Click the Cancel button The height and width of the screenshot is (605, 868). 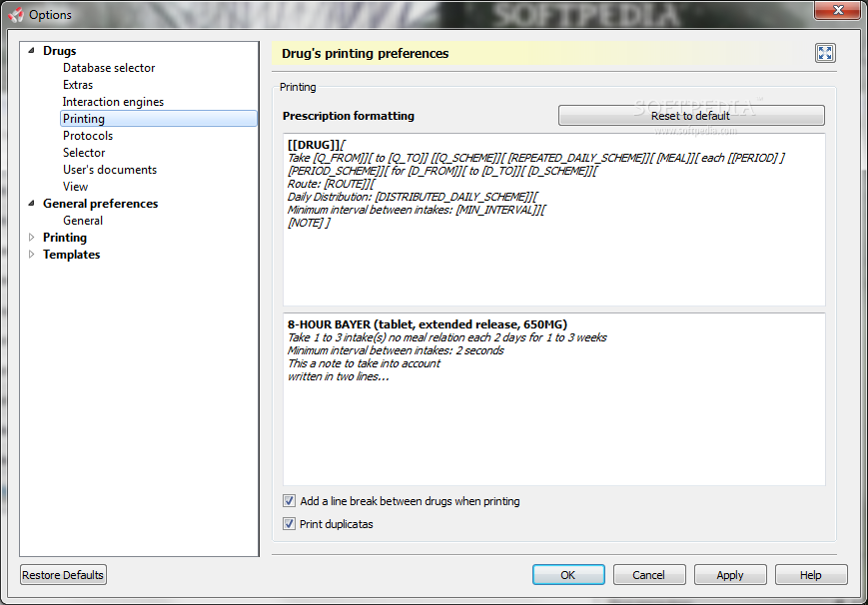[x=649, y=575]
